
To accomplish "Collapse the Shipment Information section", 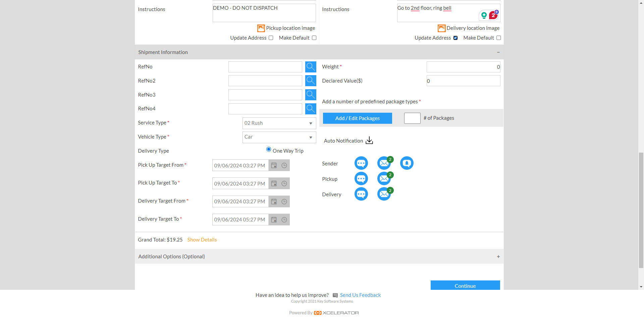I will click(498, 52).
